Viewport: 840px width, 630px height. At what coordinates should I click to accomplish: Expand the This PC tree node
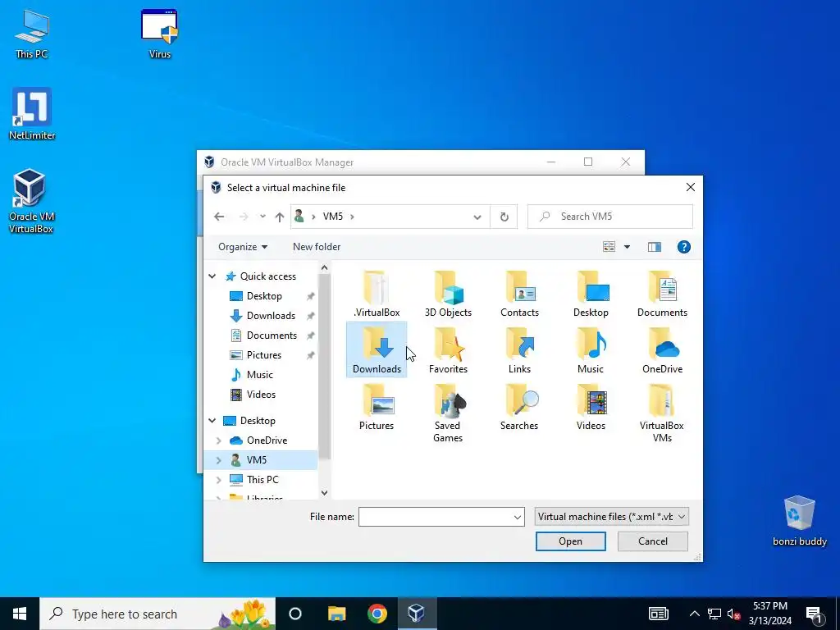(x=218, y=479)
